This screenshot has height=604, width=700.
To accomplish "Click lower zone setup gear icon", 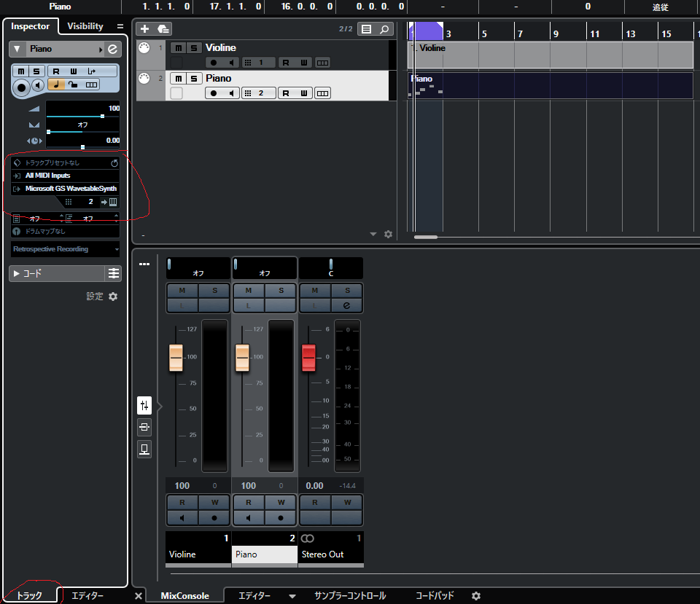I will click(x=476, y=595).
